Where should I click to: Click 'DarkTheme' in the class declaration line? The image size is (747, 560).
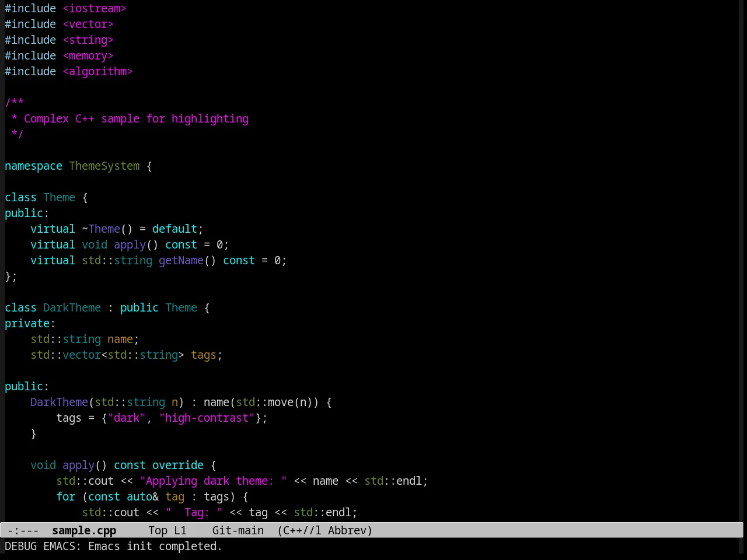pos(72,307)
